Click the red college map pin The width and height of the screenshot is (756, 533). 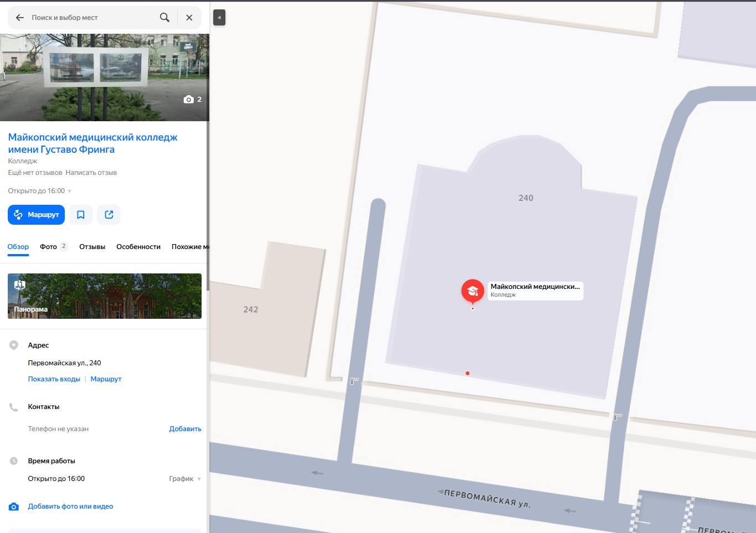click(x=472, y=291)
